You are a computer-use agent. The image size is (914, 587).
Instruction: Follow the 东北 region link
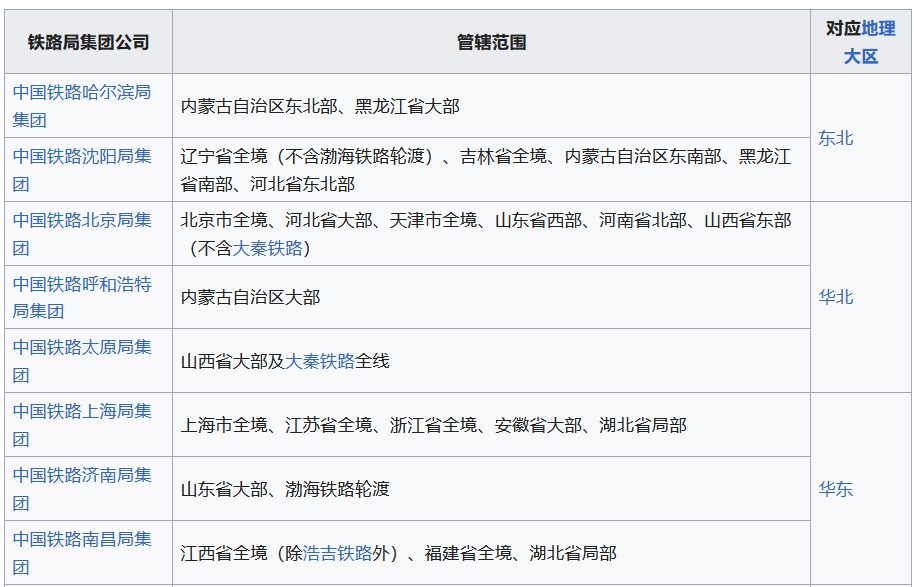[x=836, y=138]
